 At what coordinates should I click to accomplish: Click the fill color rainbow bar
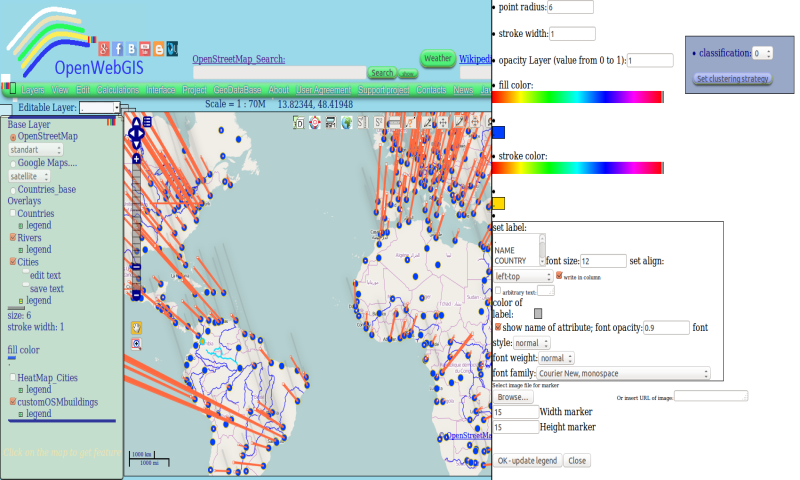tap(577, 97)
